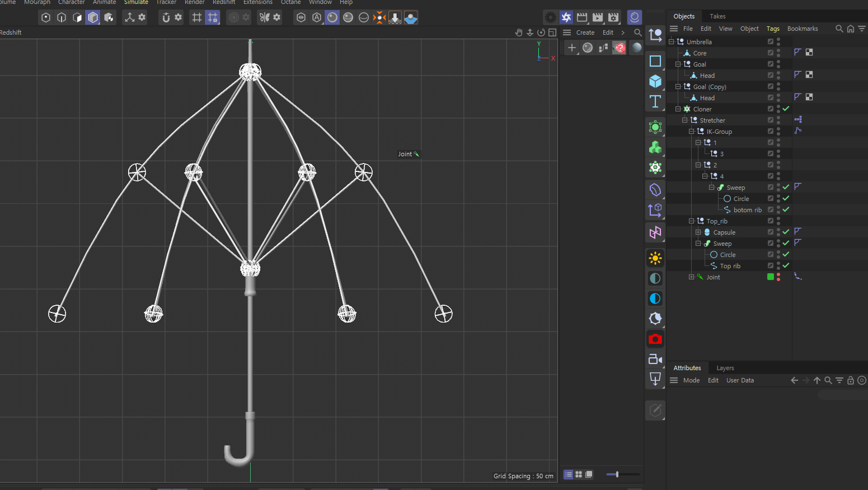The height and width of the screenshot is (490, 868).
Task: Select the Null object tool in sidebar
Action: click(x=655, y=35)
